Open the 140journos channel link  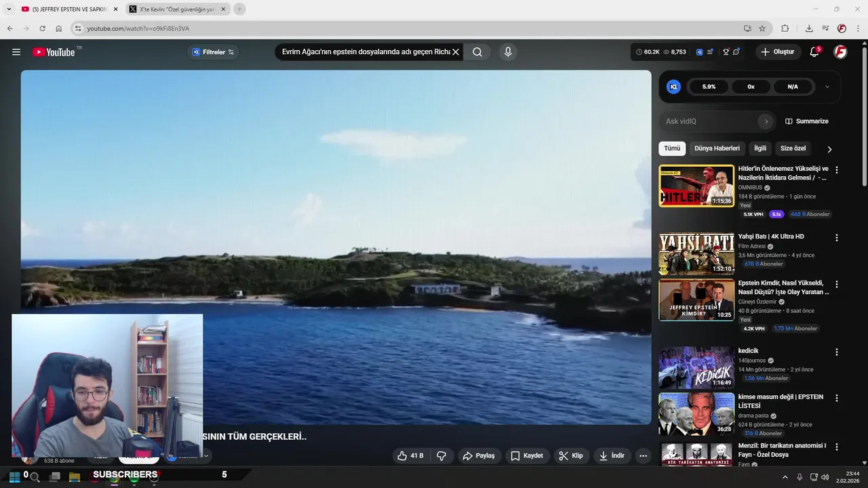752,361
